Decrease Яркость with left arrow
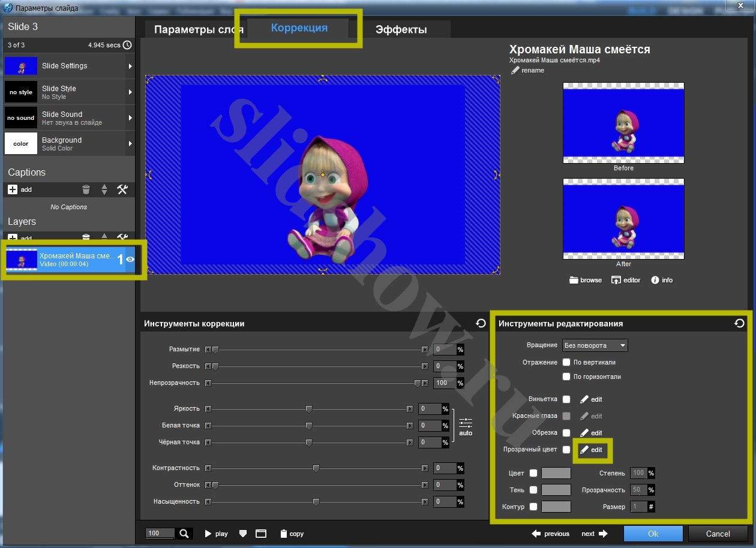This screenshot has height=548, width=756. coord(208,409)
